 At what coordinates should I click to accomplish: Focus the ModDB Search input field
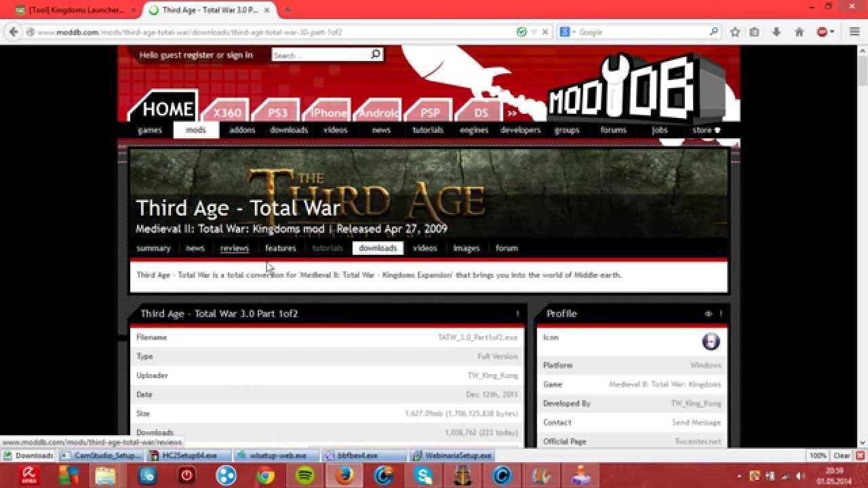[321, 55]
